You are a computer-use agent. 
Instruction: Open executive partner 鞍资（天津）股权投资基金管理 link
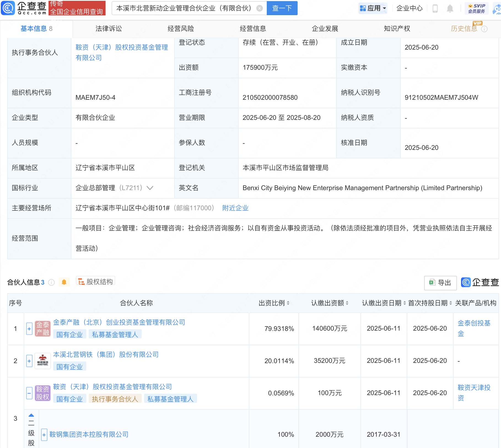pos(122,53)
